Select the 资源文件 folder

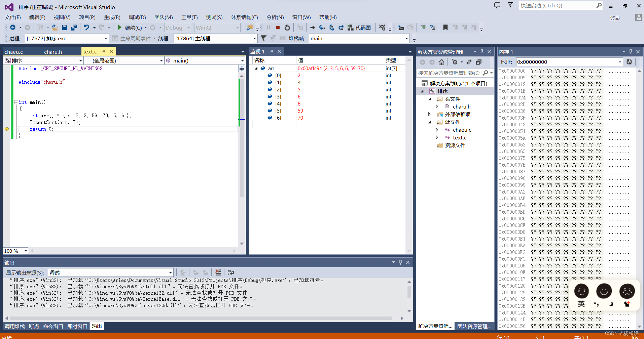click(x=455, y=145)
